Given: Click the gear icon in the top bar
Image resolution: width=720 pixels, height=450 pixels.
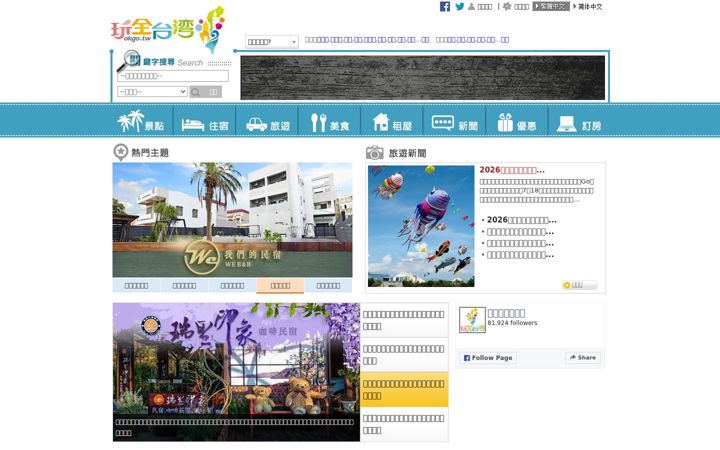Looking at the screenshot, I should click(507, 6).
